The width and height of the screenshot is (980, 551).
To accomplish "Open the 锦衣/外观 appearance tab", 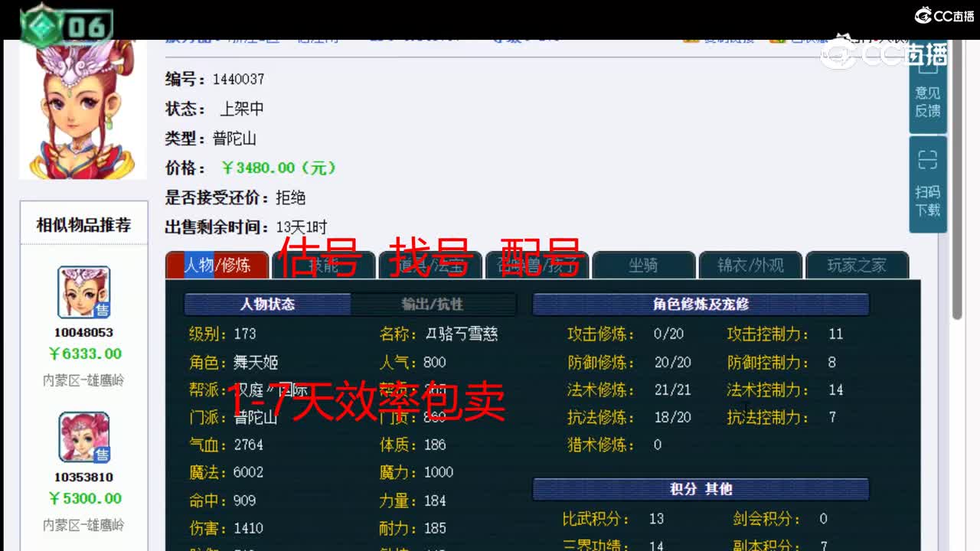I will click(x=750, y=266).
